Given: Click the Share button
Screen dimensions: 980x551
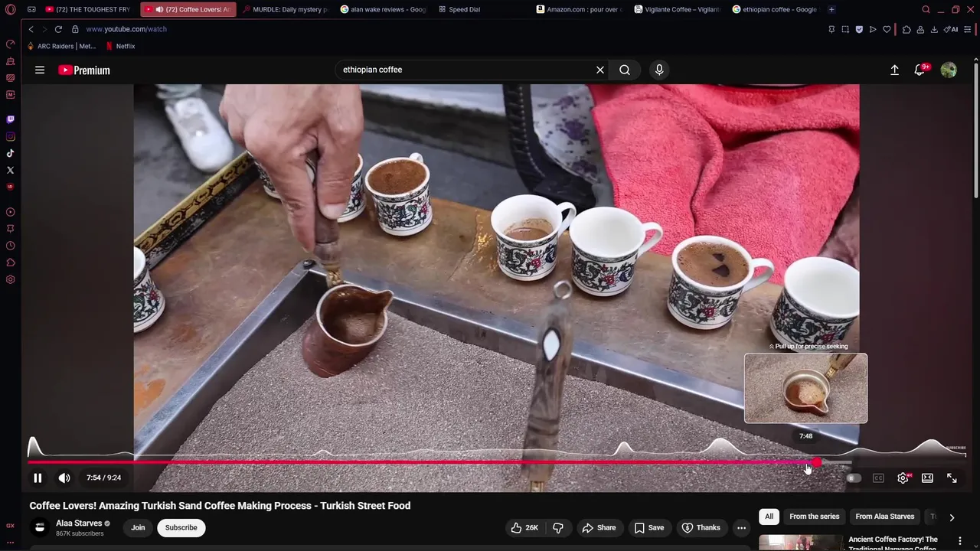Looking at the screenshot, I should pos(599,527).
